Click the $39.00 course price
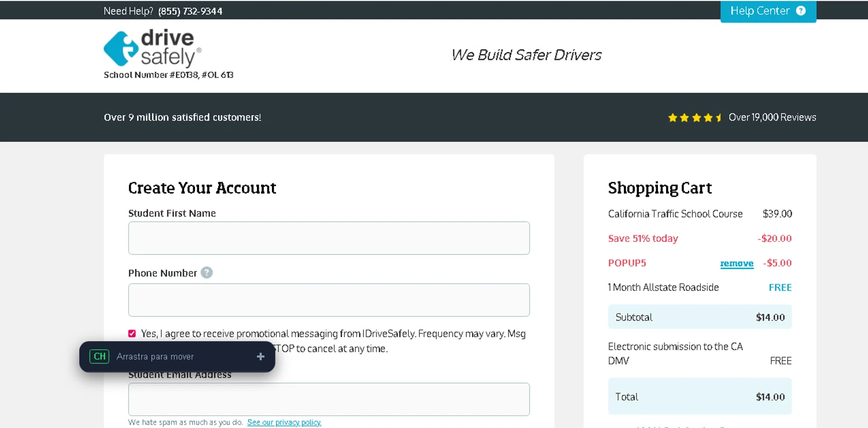The image size is (868, 428). pos(777,214)
